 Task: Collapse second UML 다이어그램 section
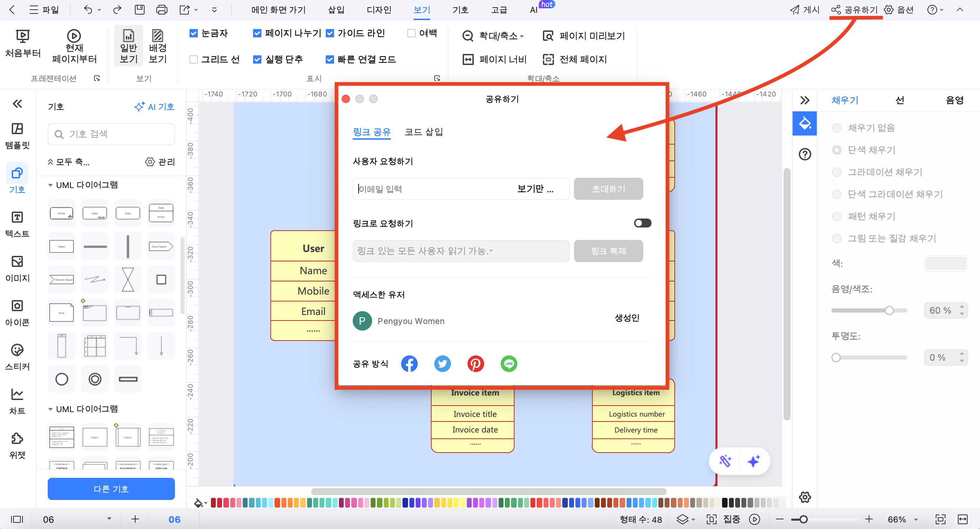pos(50,409)
